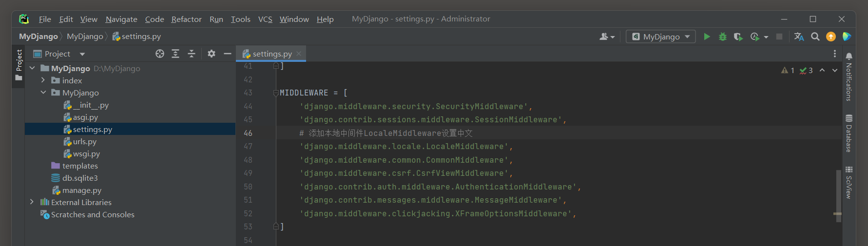The width and height of the screenshot is (868, 246).
Task: Select Scratches and Consoles
Action: [87, 215]
